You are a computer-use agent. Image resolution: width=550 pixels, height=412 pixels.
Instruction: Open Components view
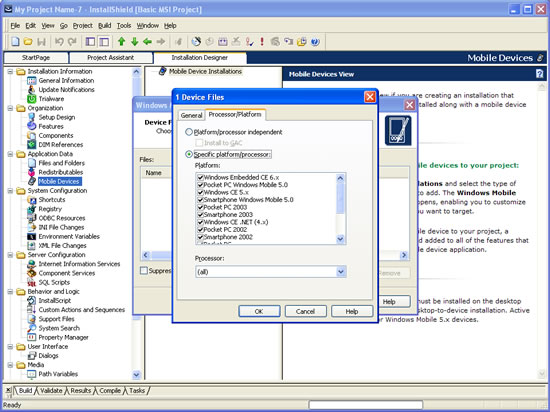coord(56,135)
